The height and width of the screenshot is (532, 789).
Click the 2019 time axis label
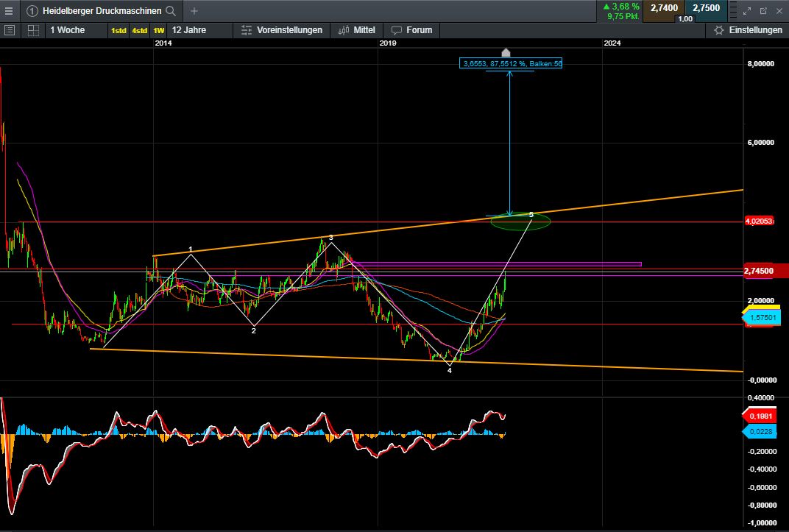(x=387, y=43)
